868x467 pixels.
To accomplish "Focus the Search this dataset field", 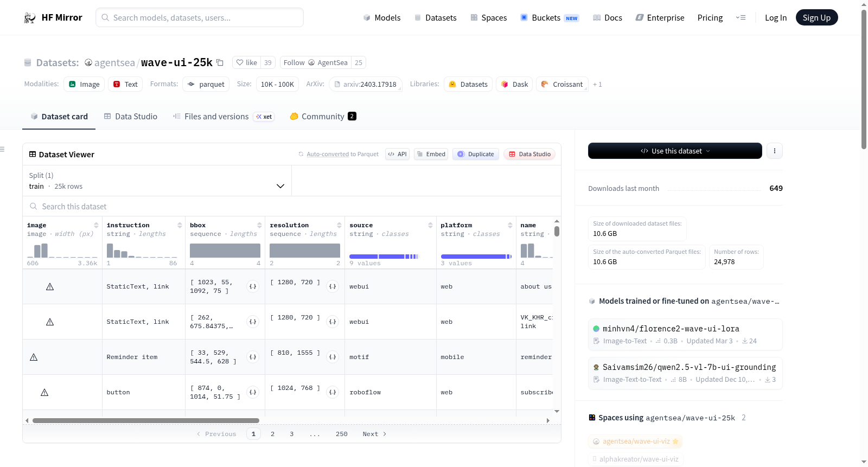I will coord(292,206).
